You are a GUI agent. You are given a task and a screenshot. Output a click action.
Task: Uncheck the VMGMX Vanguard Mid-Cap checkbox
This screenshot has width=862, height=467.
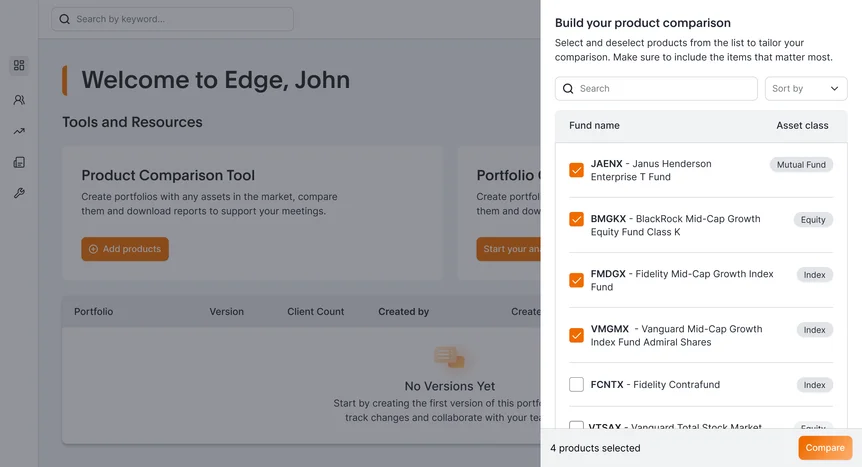(576, 335)
